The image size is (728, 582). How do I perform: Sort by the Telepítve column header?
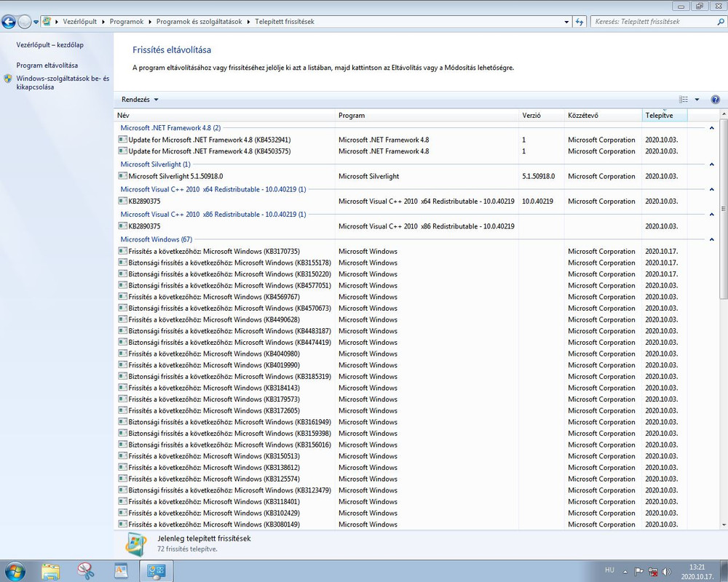[x=665, y=116]
